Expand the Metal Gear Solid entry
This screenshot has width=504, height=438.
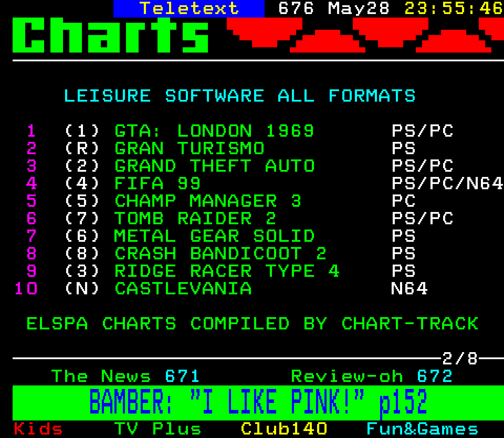point(213,236)
